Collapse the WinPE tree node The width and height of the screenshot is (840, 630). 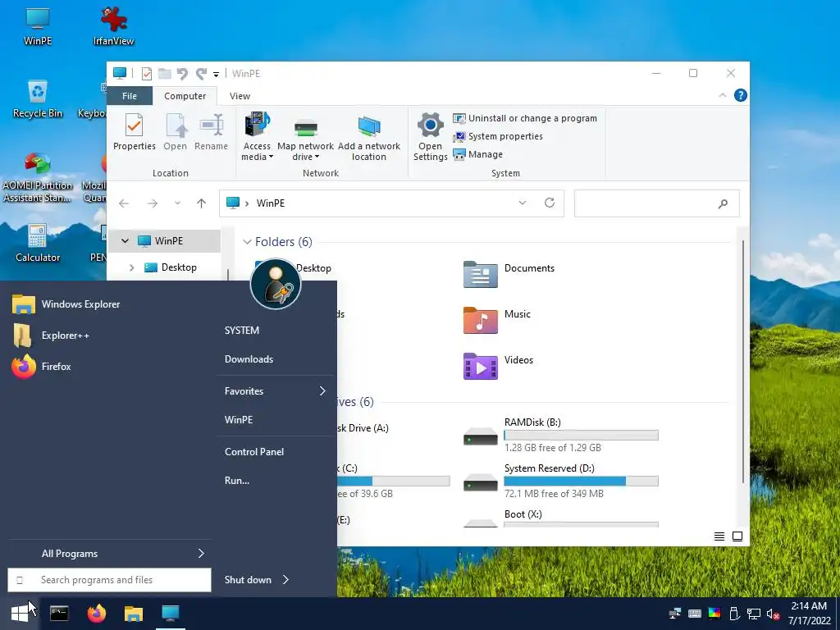(125, 241)
